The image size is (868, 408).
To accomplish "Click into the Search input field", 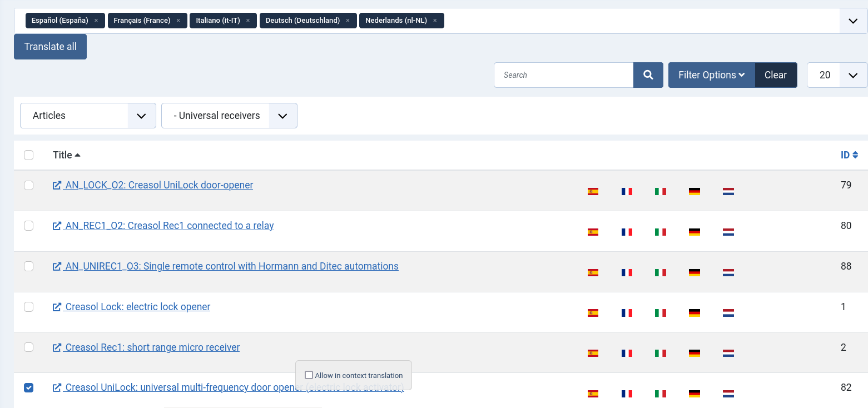I will pos(563,75).
